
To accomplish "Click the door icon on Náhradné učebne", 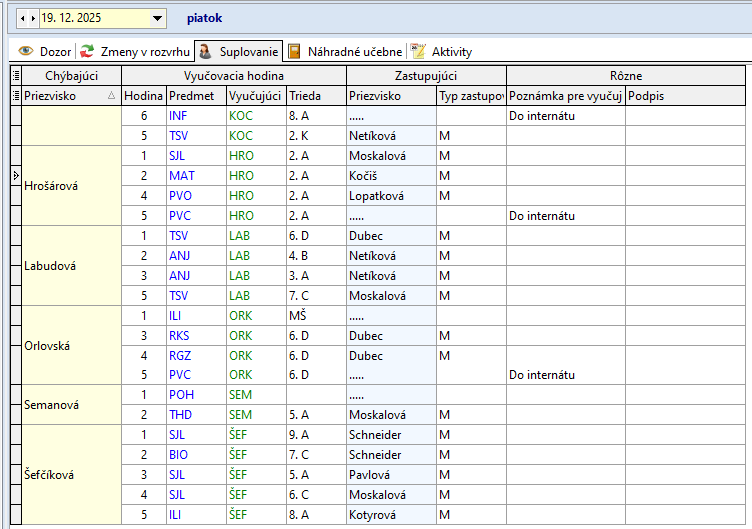I will point(295,51).
